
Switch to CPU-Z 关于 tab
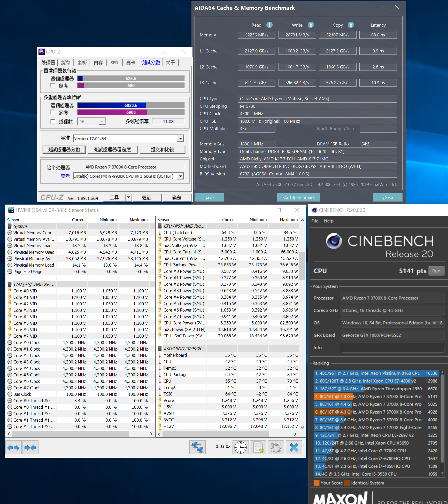[170, 63]
